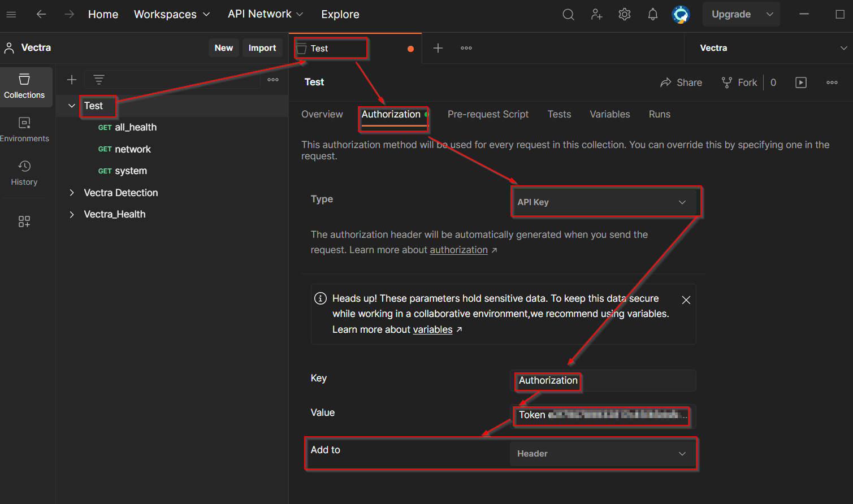Image resolution: width=853 pixels, height=504 pixels.
Task: Check notifications with the bell icon
Action: click(652, 14)
